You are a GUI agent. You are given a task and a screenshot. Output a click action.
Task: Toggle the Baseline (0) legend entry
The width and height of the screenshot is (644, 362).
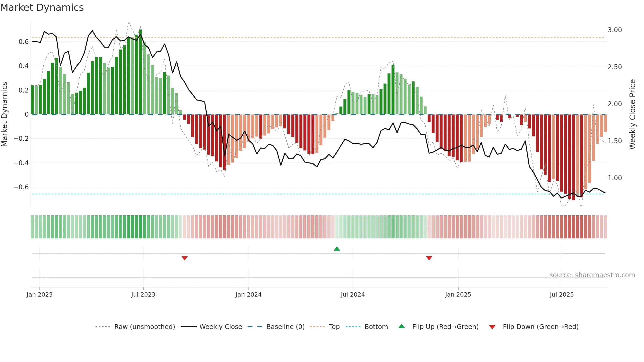(x=276, y=327)
